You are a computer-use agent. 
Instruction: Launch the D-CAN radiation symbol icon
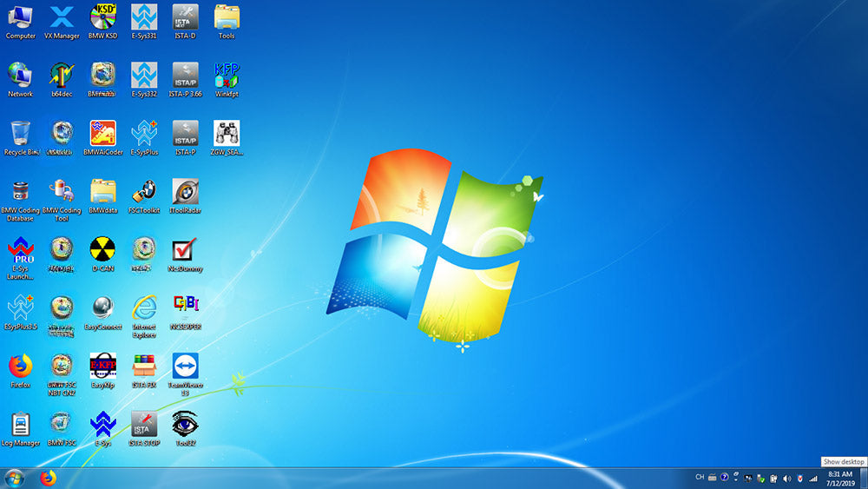(102, 251)
